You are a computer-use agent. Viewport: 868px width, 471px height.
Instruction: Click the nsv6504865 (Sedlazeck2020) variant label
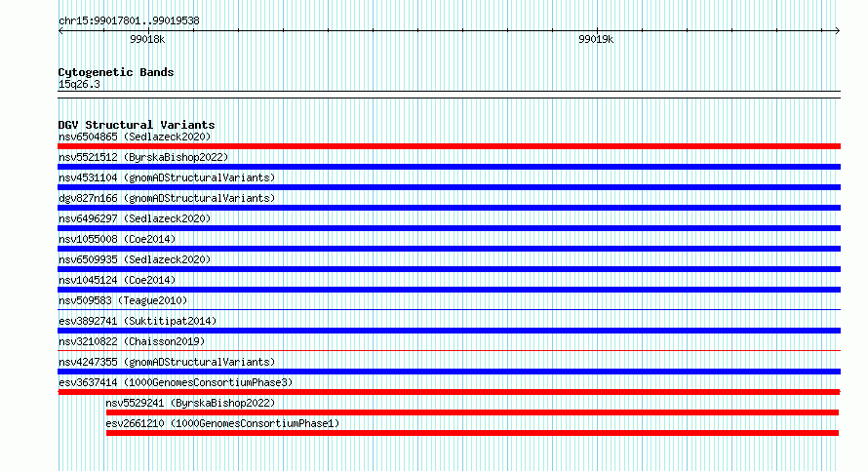pos(135,137)
